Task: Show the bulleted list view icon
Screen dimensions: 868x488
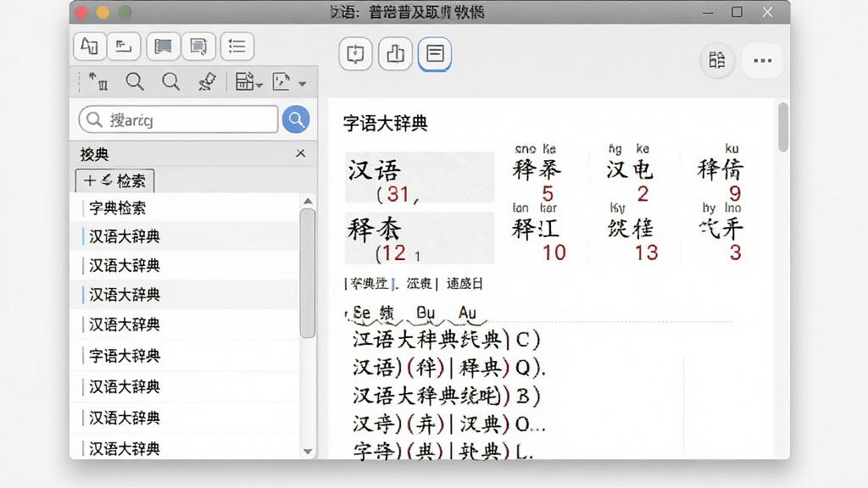Action: [x=237, y=46]
